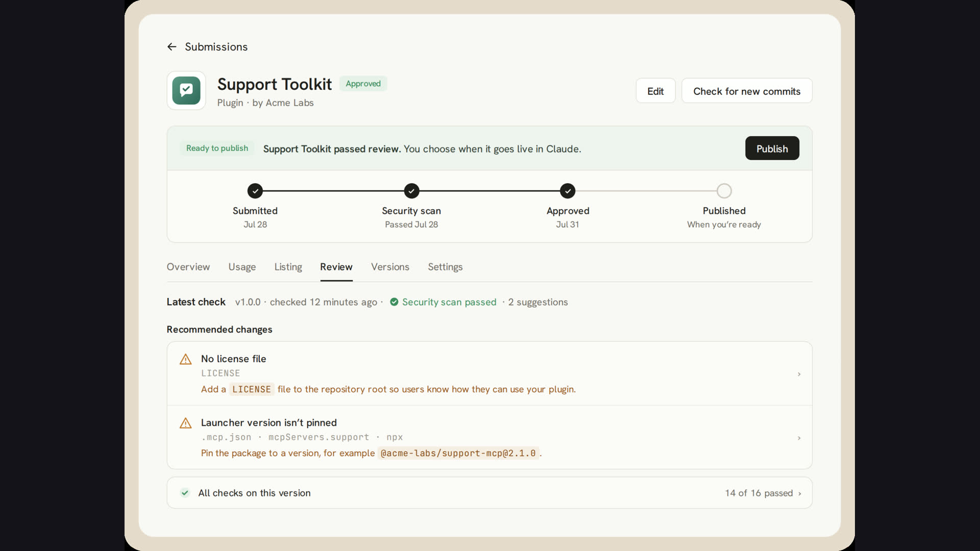Screen dimensions: 980x551
Task: Click the warning triangle beside Launcher version isn't pinned
Action: pos(186,423)
